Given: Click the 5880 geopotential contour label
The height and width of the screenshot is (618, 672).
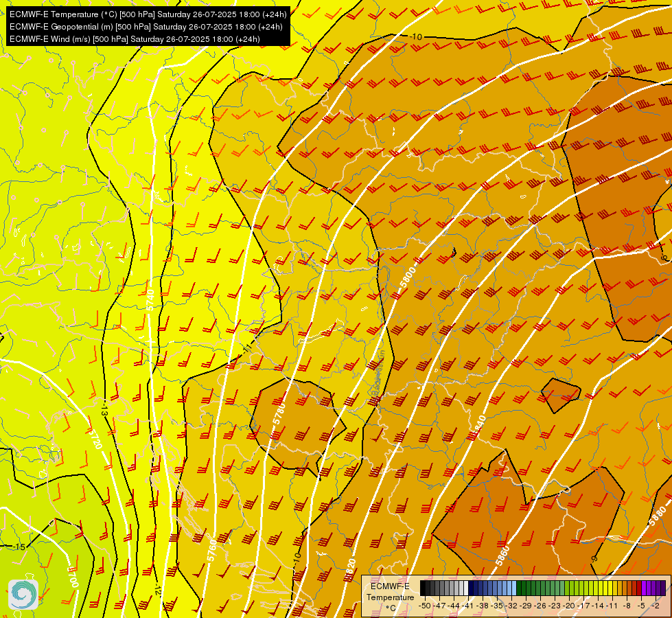Looking at the screenshot, I should coord(658,516).
